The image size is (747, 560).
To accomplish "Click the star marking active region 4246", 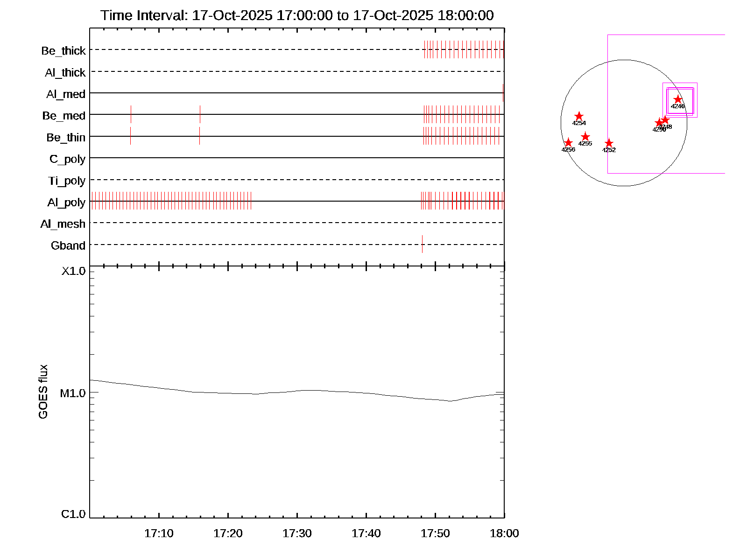I will tap(677, 99).
